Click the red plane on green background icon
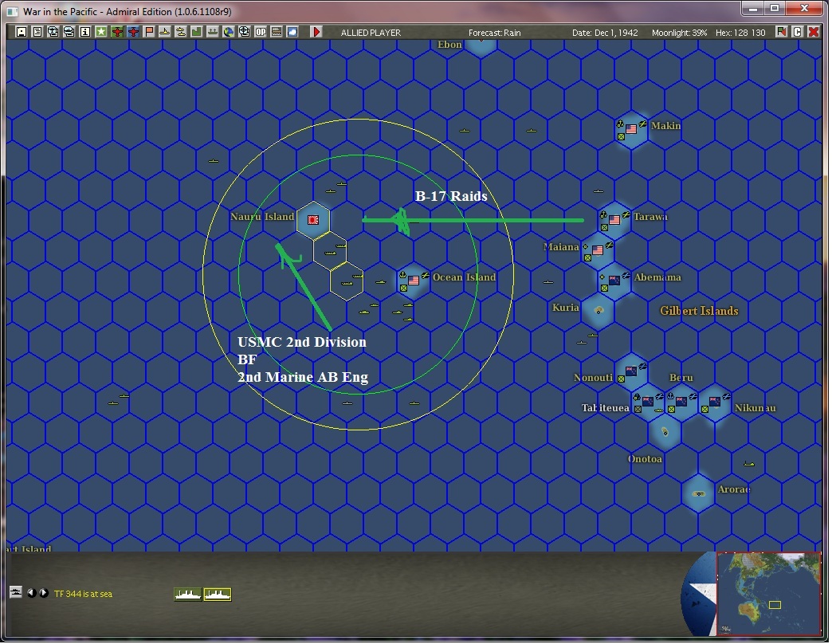This screenshot has width=832, height=644. pos(117,32)
